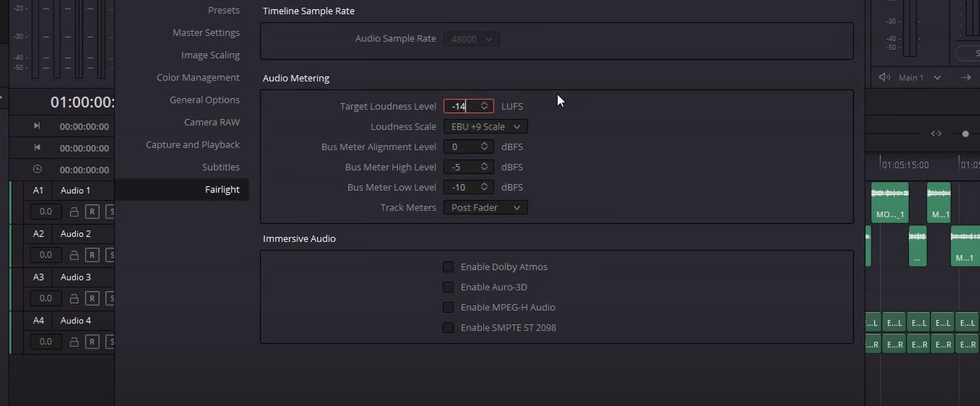980x406 pixels.
Task: Click the lock icon on Audio 3 track
Action: click(74, 299)
